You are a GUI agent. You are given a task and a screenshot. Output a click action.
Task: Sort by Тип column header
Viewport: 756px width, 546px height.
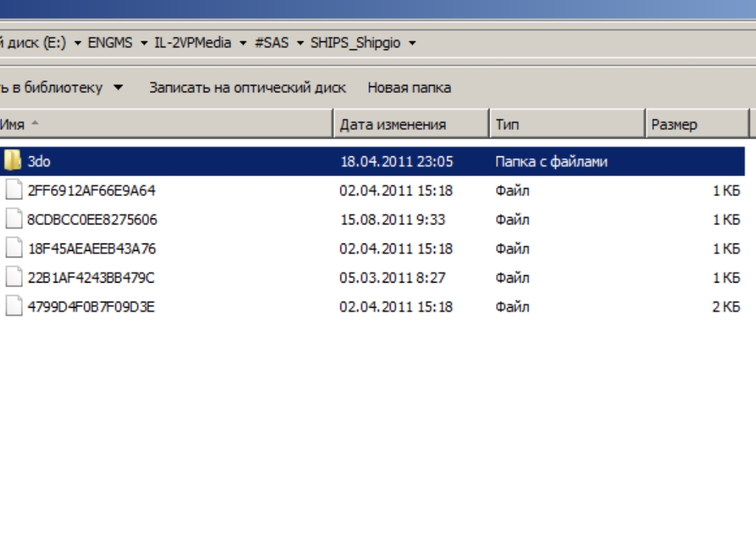click(x=568, y=125)
